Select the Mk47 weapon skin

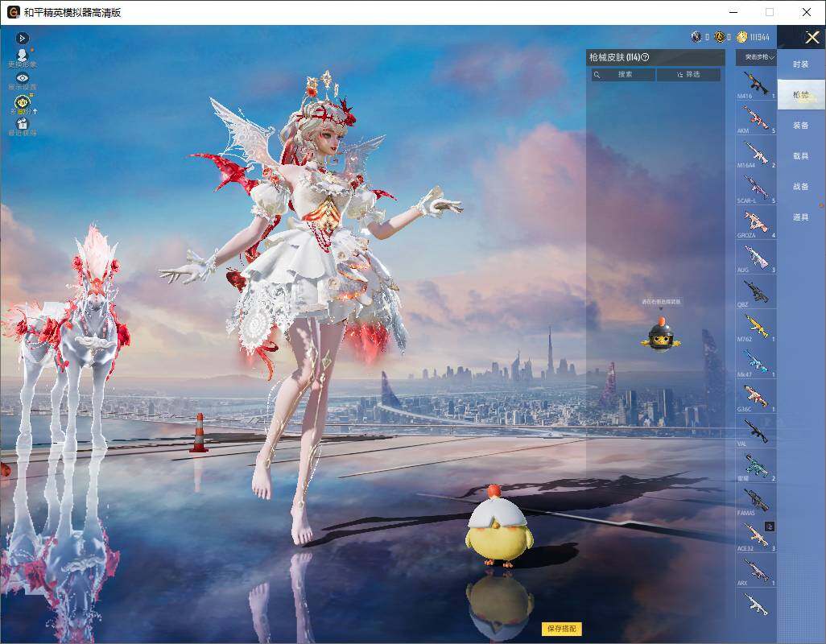click(756, 361)
